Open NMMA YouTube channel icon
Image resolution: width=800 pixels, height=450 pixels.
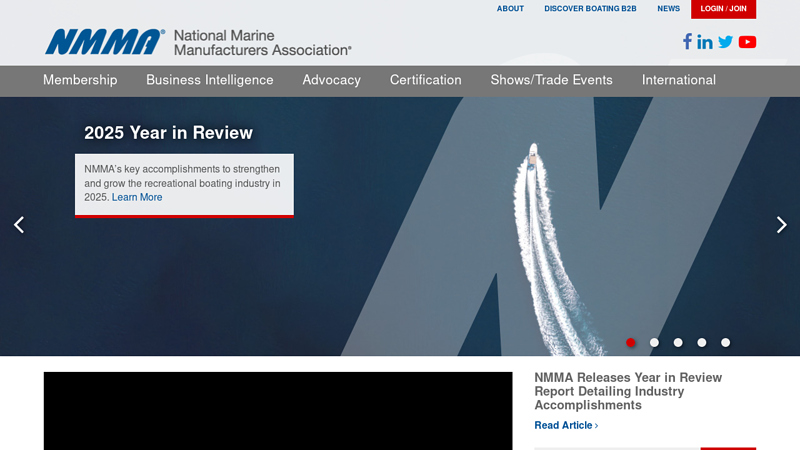click(x=747, y=42)
